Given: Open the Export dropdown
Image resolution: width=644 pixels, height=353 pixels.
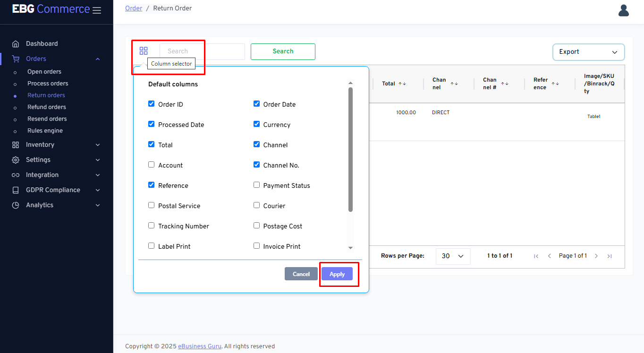Looking at the screenshot, I should coord(588,52).
